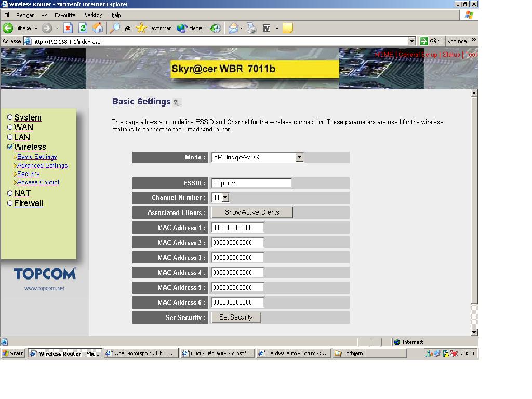Open the Edit icon dropdown arrow
532x399 pixels.
[277, 28]
